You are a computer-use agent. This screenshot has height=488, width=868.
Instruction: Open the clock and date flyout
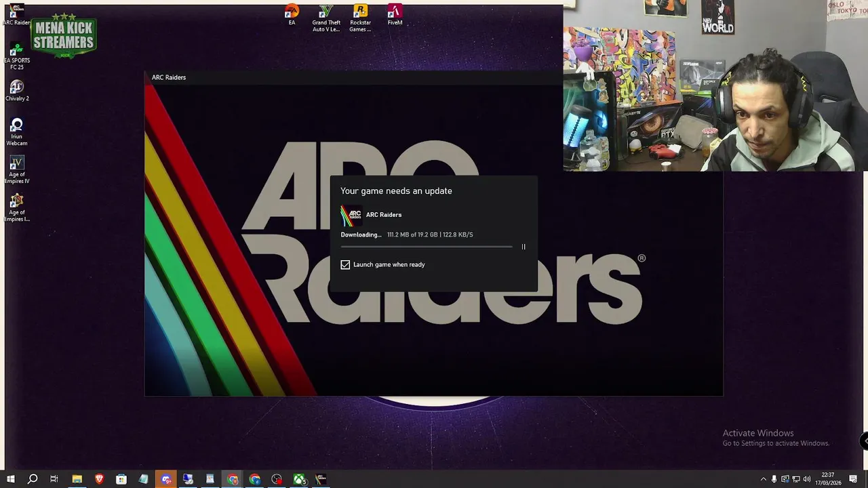[x=829, y=479]
